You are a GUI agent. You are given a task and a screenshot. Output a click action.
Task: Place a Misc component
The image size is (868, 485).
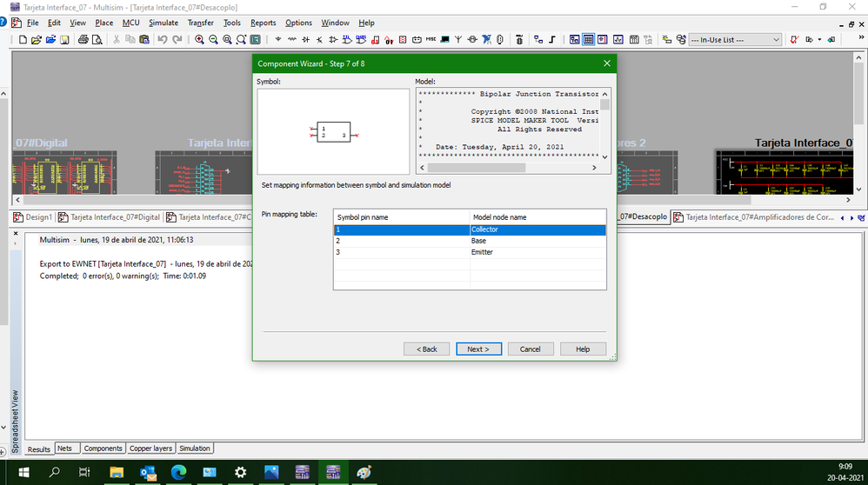click(x=431, y=40)
